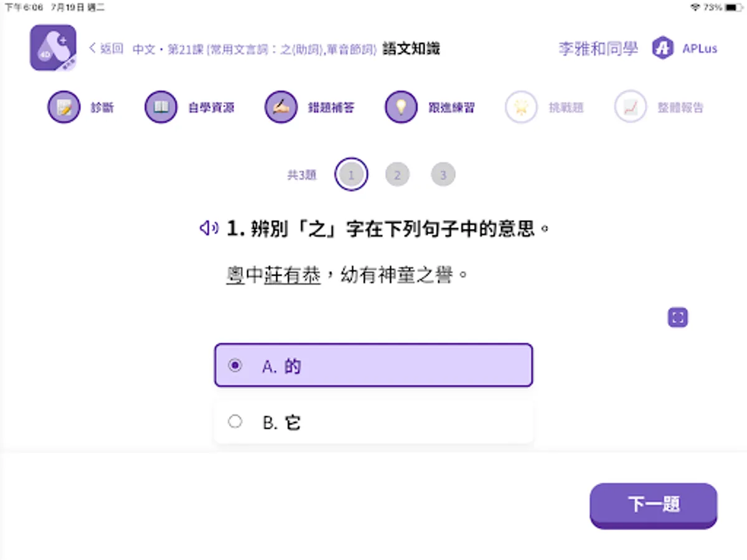Select answer B. 它
The height and width of the screenshot is (560, 747).
374,421
